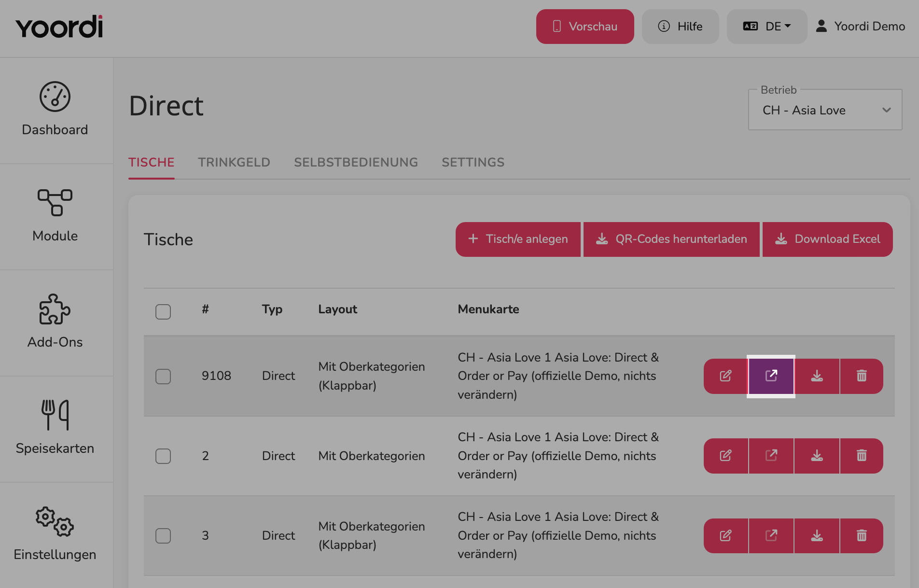
Task: Edit table 2 with pencil icon
Action: (x=726, y=456)
